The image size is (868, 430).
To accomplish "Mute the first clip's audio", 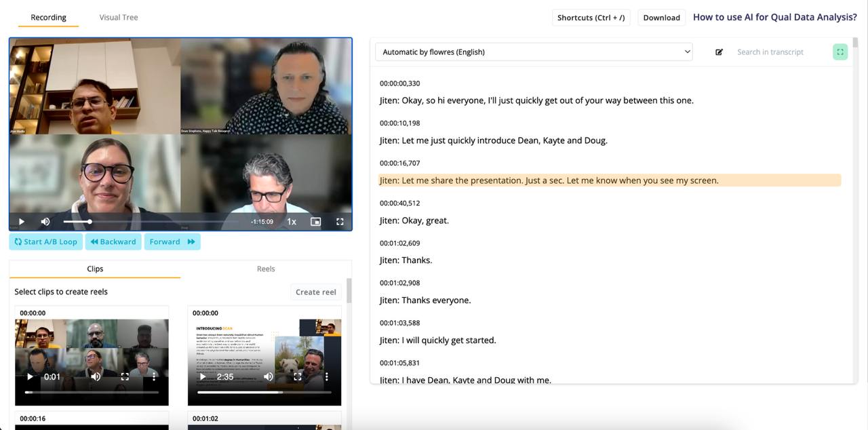I will pyautogui.click(x=96, y=376).
